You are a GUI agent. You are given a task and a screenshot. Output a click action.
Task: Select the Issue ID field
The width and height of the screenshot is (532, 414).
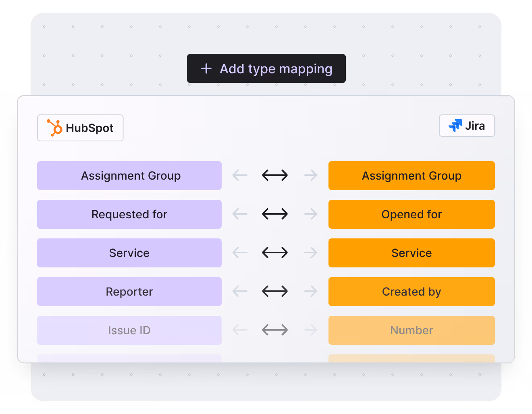129,330
